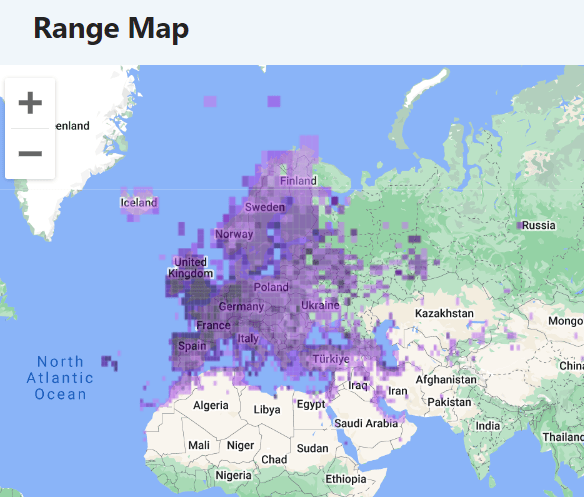Click the Russia label

539,225
